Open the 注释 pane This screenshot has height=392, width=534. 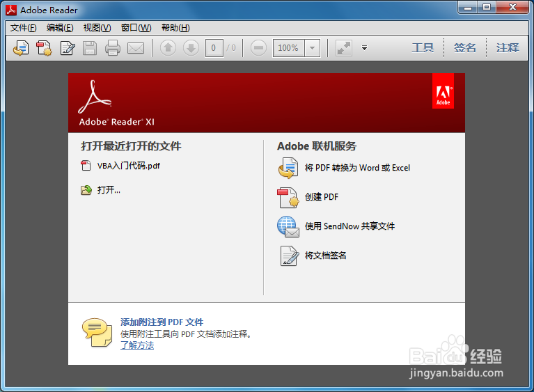click(508, 47)
